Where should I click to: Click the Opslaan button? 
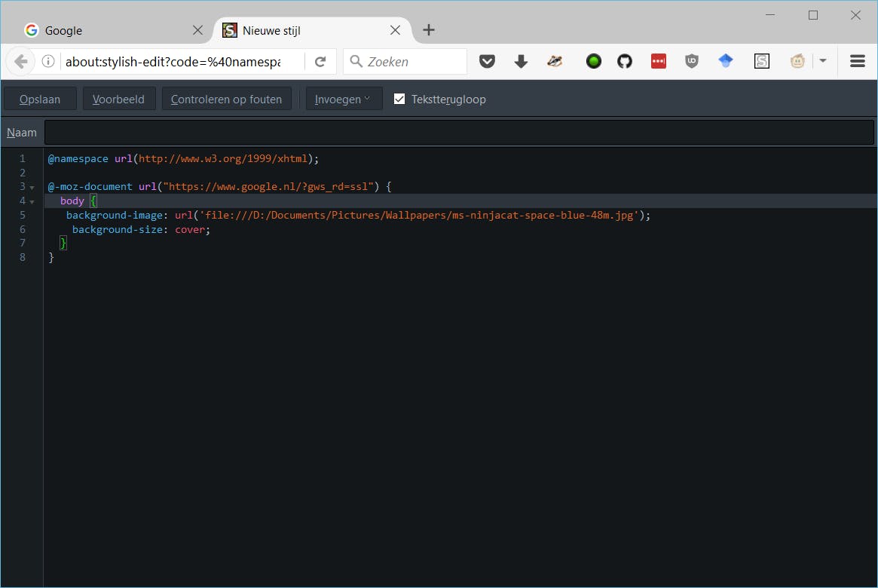pos(40,99)
